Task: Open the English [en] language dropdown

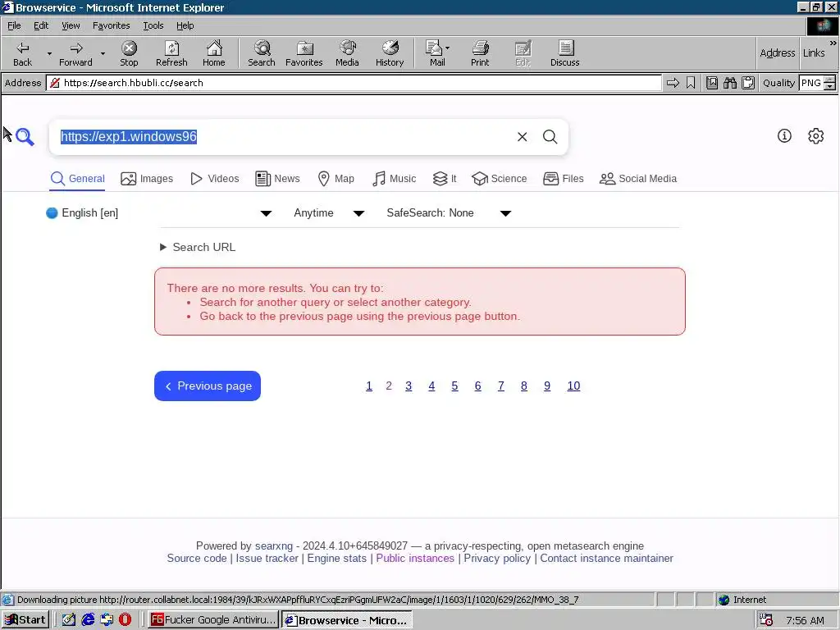Action: pyautogui.click(x=159, y=213)
